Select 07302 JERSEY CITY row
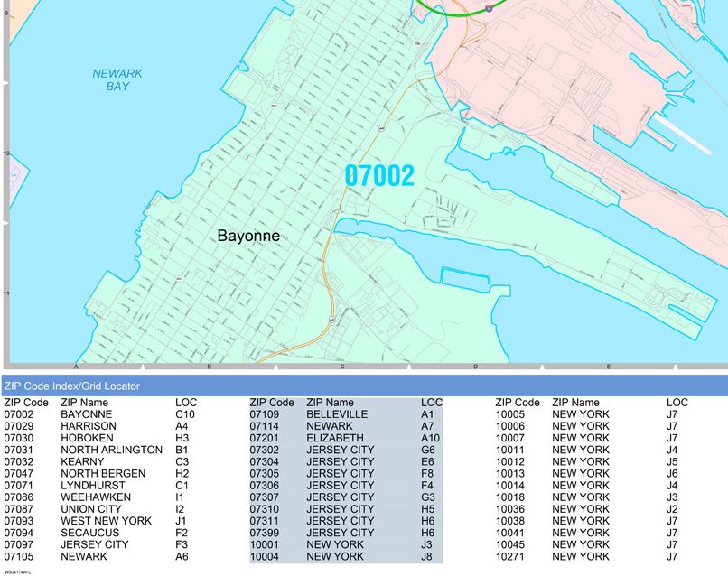This screenshot has height=576, width=728. pos(346,450)
